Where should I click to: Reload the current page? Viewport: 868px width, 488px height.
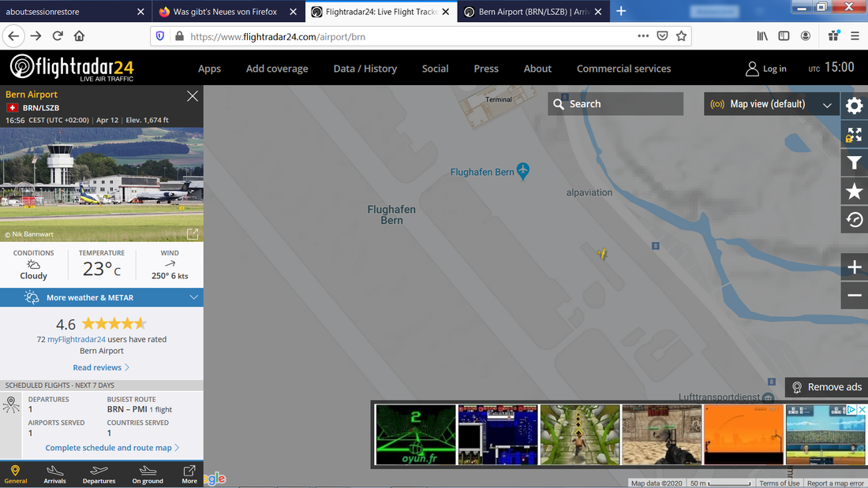[58, 36]
